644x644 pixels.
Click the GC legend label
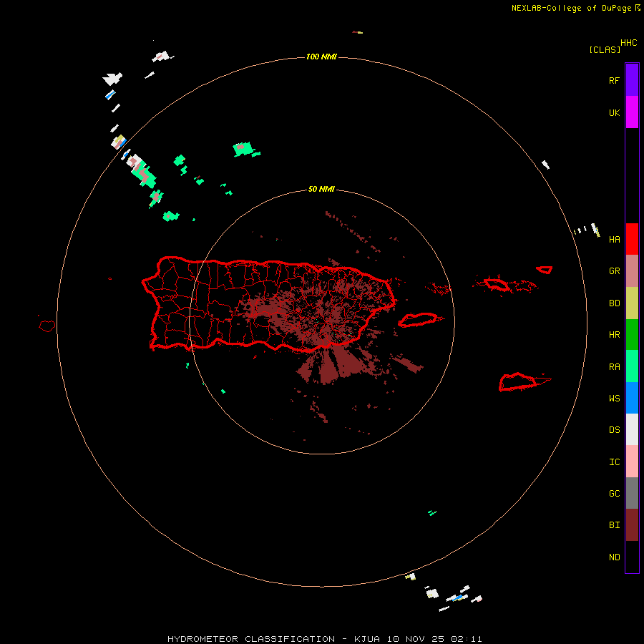[614, 493]
